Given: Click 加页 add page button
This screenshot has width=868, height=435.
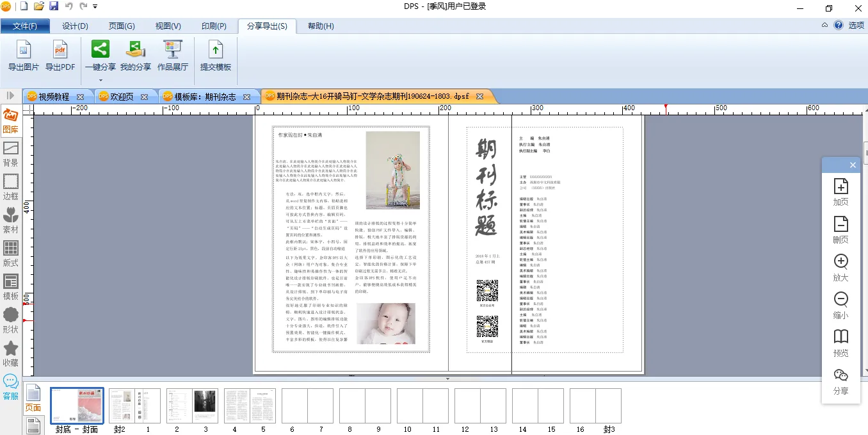Looking at the screenshot, I should tap(840, 192).
